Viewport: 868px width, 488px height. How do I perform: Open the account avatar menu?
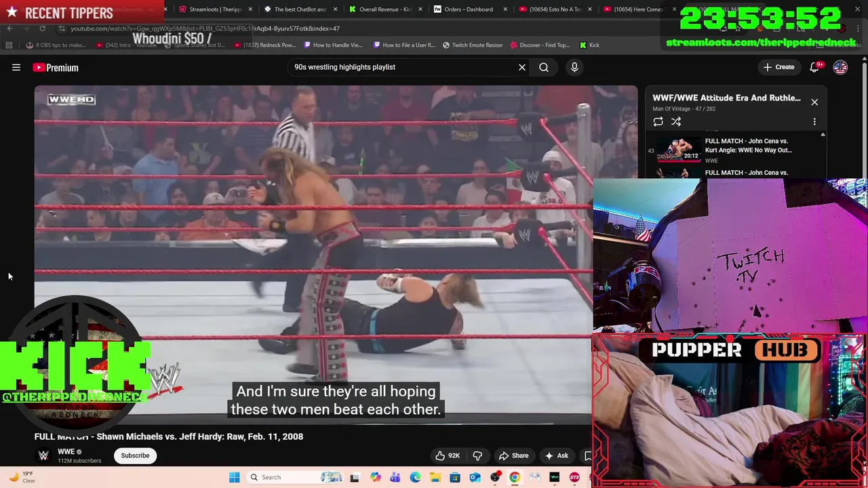coord(840,67)
